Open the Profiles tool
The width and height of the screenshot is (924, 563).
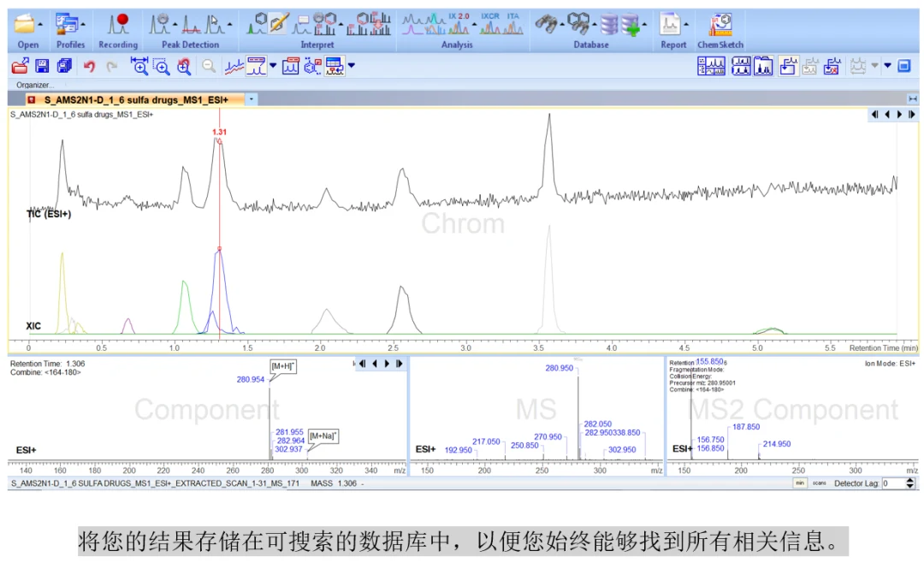click(67, 25)
